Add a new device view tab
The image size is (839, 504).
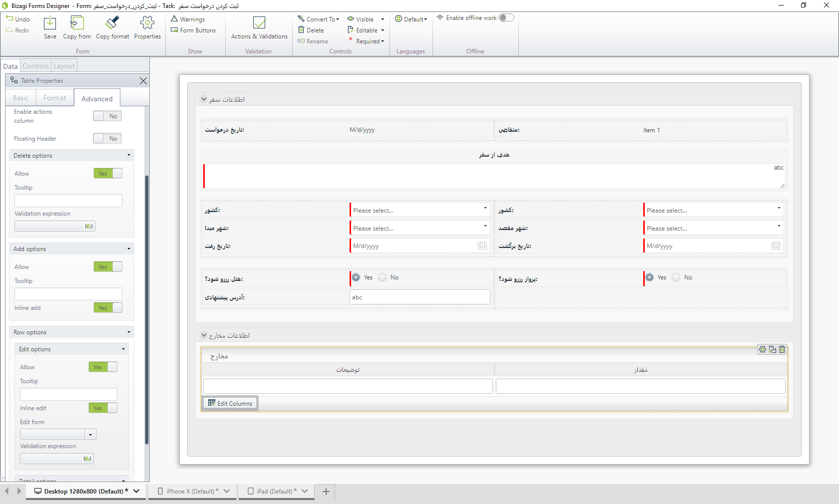tap(326, 492)
